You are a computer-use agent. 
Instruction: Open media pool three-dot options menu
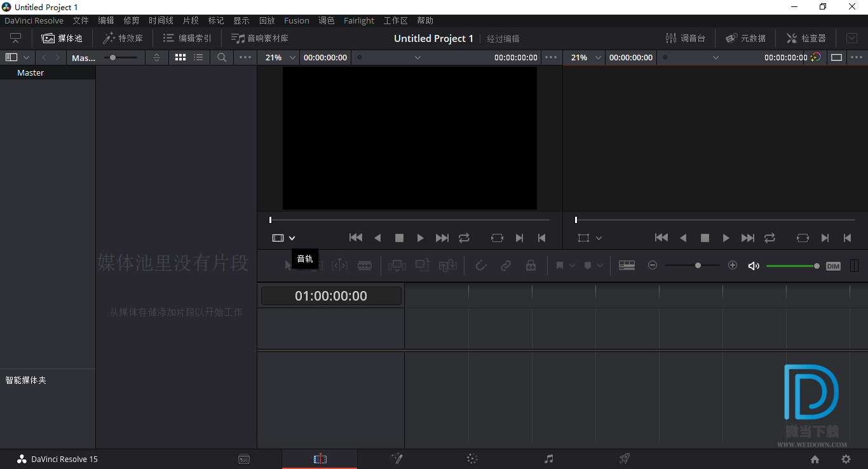[245, 57]
